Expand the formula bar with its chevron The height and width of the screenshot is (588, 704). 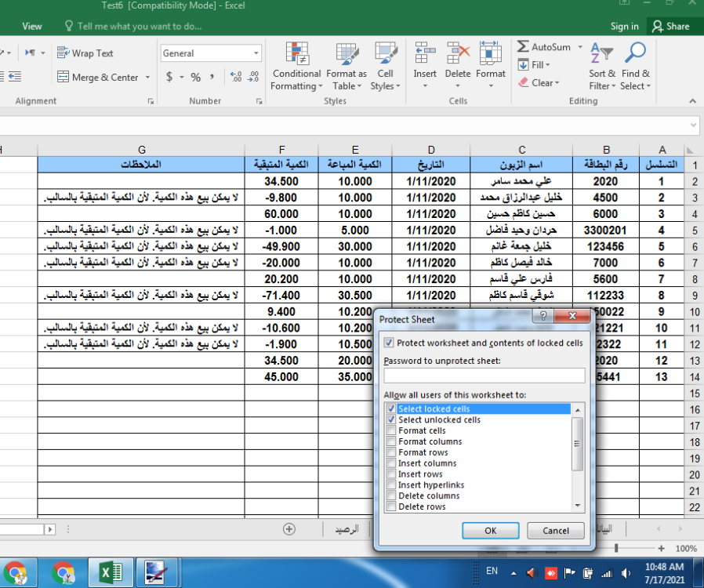694,125
